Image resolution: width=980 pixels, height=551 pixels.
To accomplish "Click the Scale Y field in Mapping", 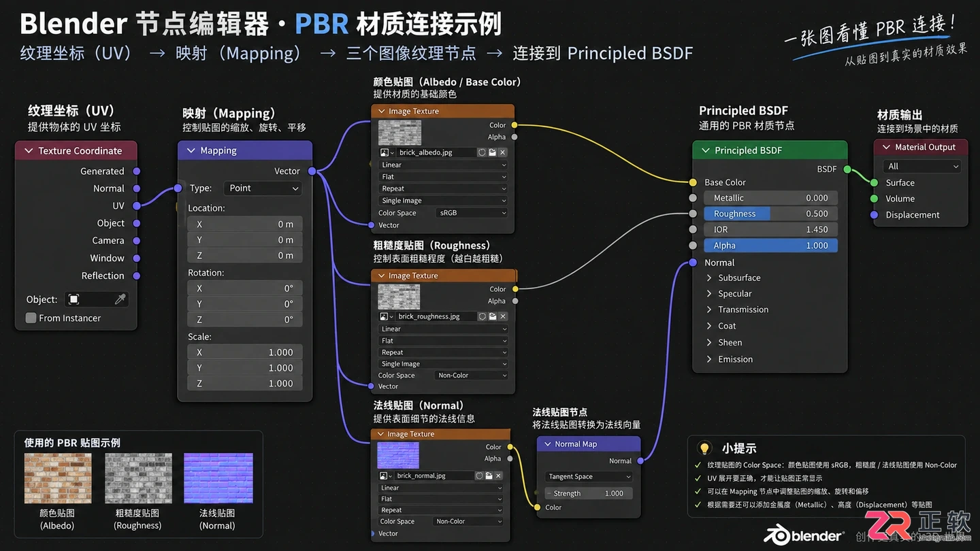I will pos(245,368).
